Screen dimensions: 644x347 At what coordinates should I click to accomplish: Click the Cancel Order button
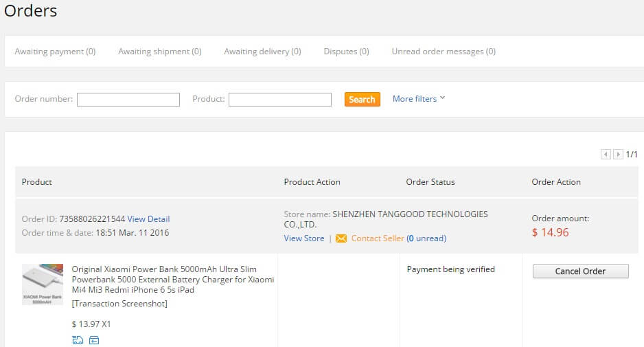[580, 271]
